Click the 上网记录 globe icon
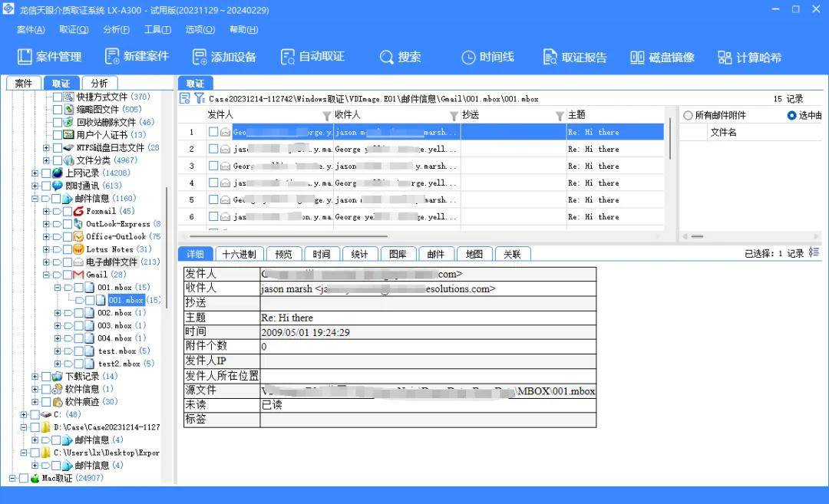 coord(57,173)
